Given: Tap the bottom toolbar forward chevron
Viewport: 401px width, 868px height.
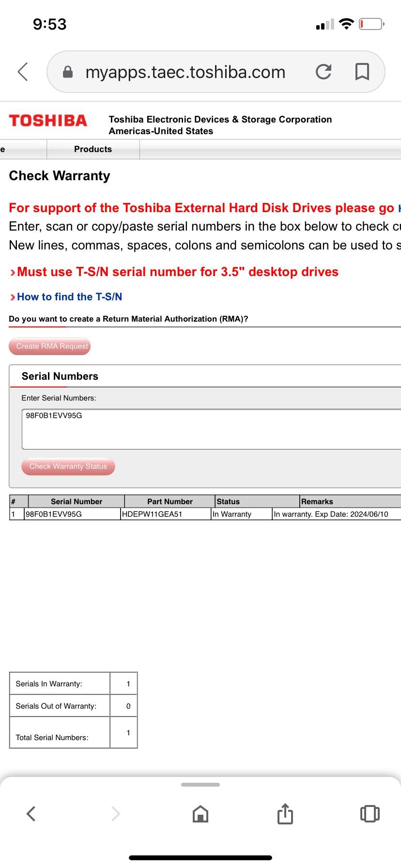Looking at the screenshot, I should (x=115, y=813).
